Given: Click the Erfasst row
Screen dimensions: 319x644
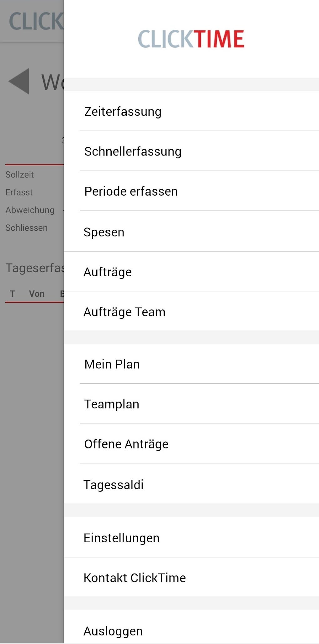Looking at the screenshot, I should (x=19, y=192).
